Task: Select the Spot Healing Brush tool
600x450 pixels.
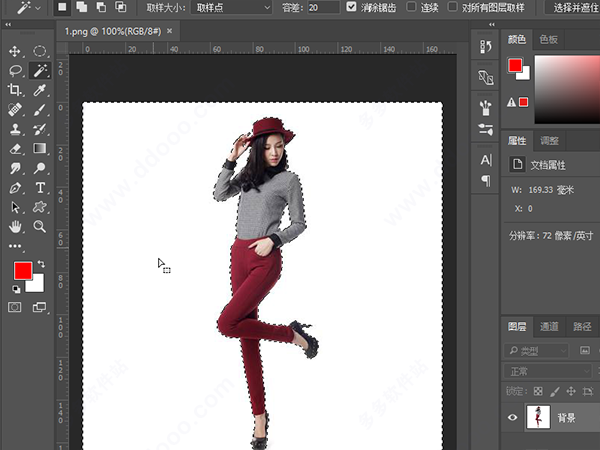Action: click(15, 110)
